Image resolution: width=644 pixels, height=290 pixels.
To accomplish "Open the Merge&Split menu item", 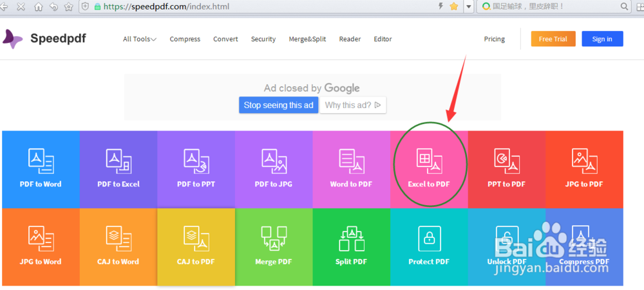I will (x=307, y=39).
